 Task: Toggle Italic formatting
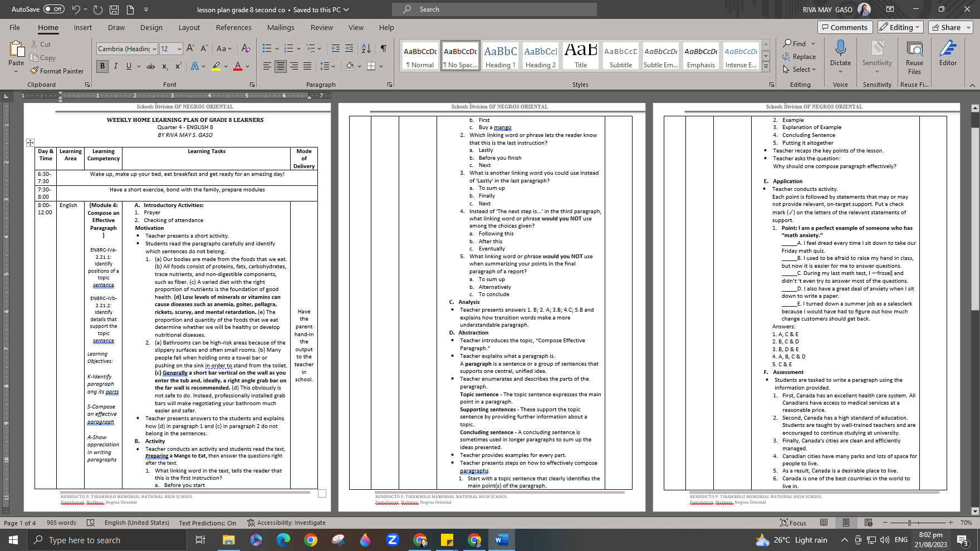tap(116, 66)
